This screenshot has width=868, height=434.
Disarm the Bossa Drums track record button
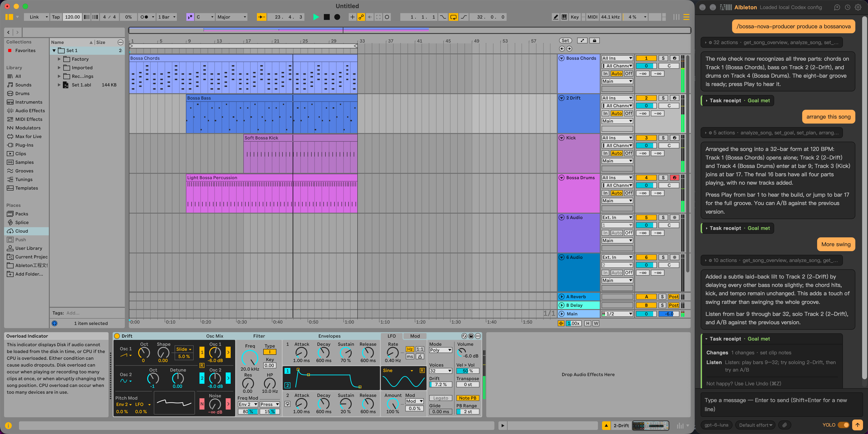click(674, 178)
